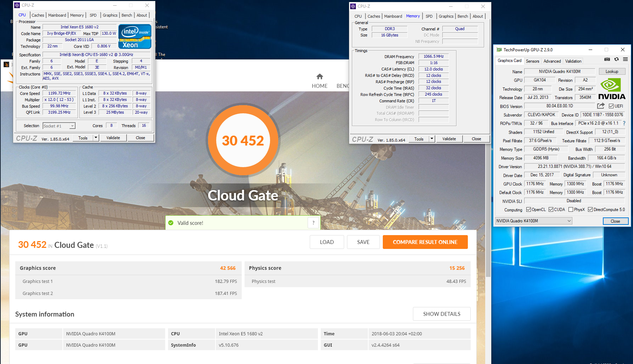
Task: Click SHOW DETAILS for system information
Action: pyautogui.click(x=442, y=314)
